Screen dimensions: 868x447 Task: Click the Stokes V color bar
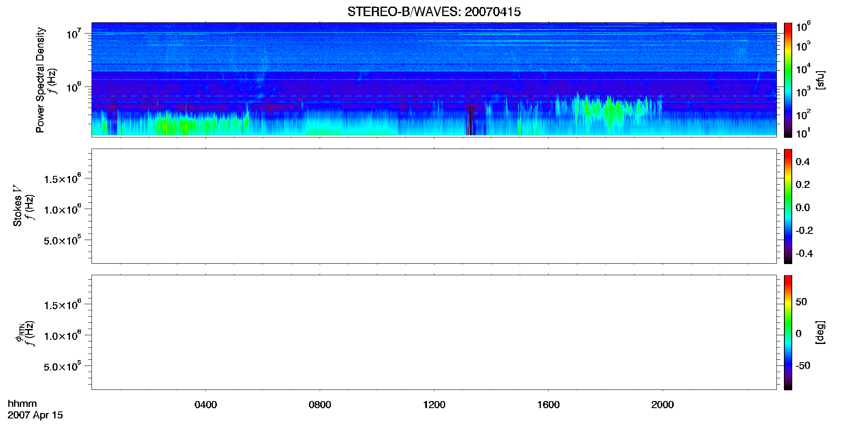(x=788, y=206)
